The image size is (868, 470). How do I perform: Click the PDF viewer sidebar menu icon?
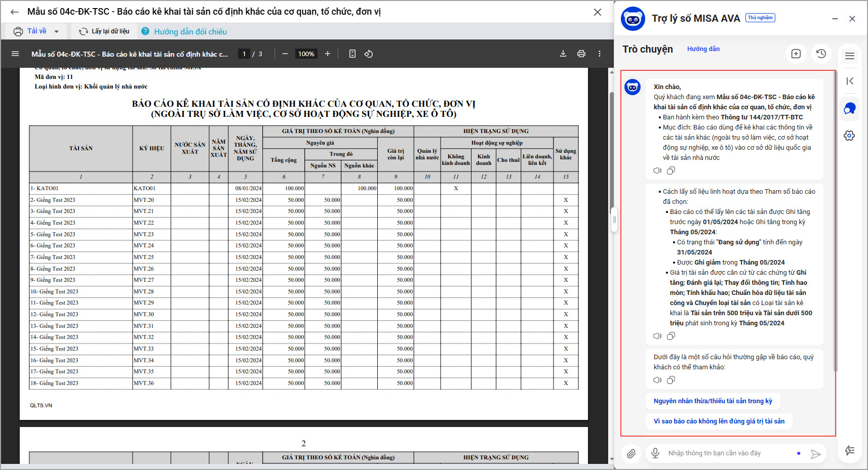15,54
